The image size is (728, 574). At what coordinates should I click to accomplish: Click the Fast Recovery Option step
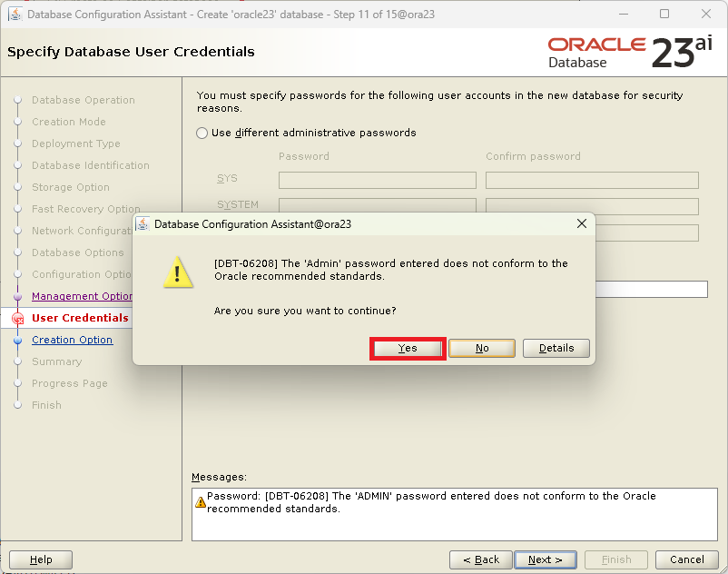point(86,210)
